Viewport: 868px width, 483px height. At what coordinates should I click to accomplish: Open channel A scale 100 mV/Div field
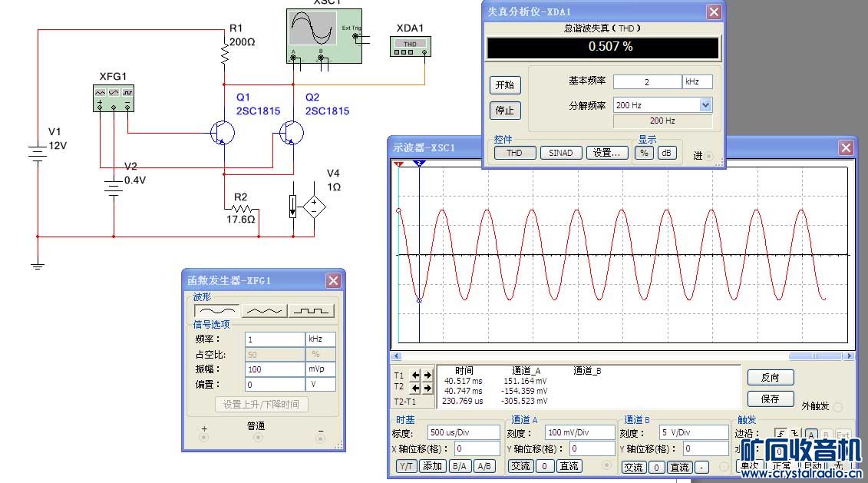tap(579, 432)
